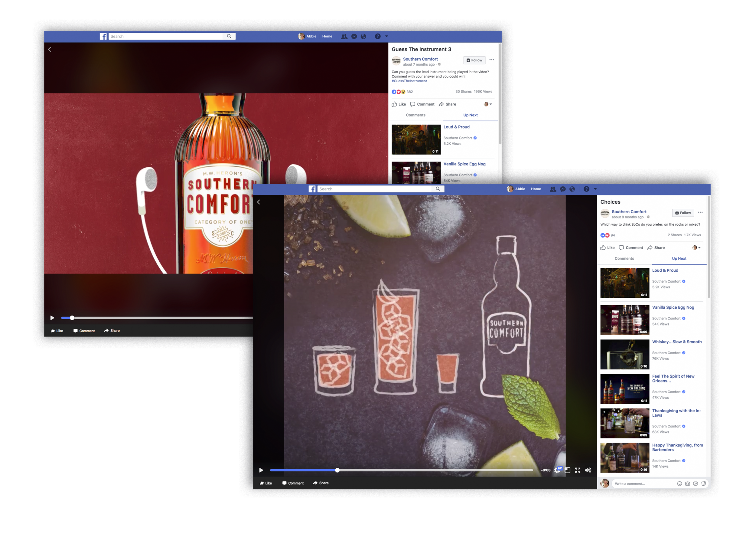Open Messenger icon in the front window

click(x=563, y=189)
